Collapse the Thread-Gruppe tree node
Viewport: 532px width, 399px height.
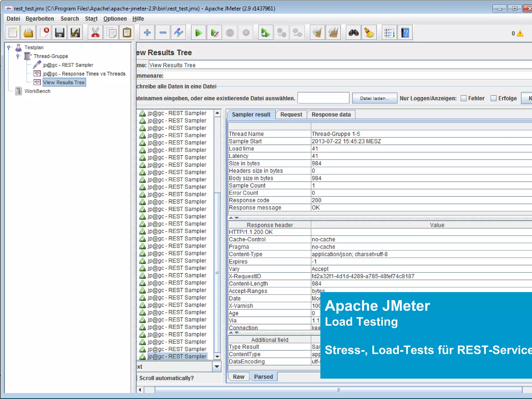point(18,56)
